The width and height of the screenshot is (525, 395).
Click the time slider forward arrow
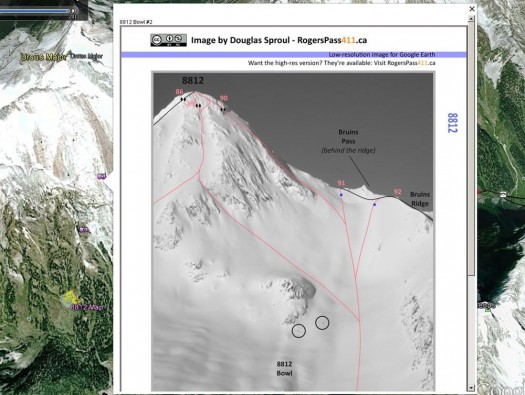(x=73, y=11)
